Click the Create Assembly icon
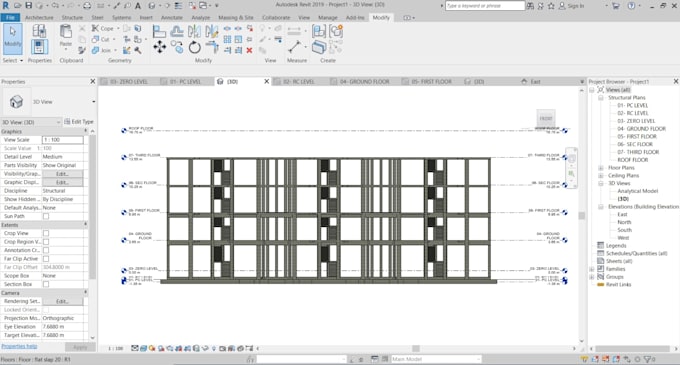 click(319, 31)
